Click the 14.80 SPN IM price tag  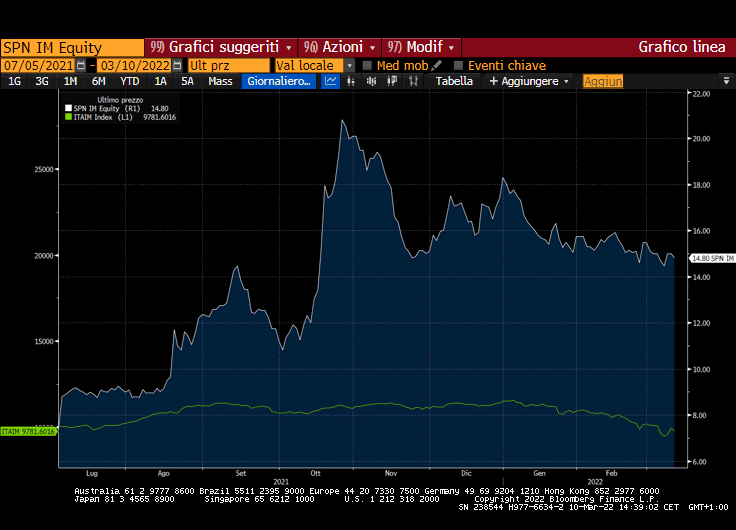[712, 258]
